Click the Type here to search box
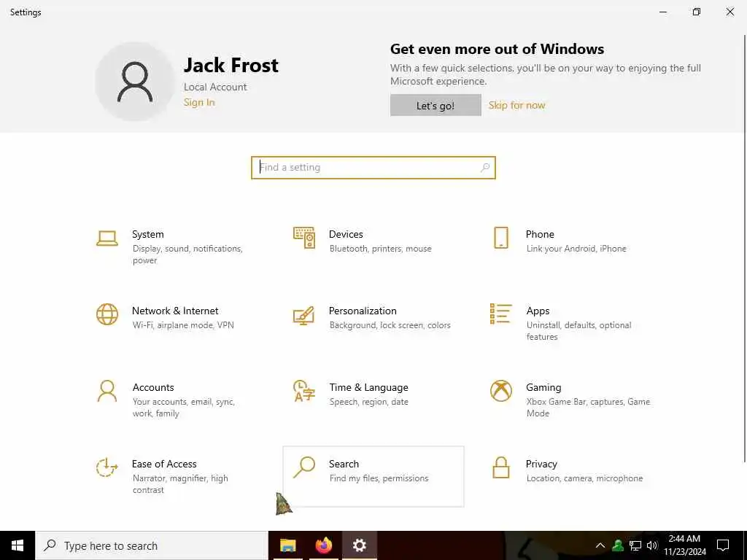Screen dimensions: 747x560 coord(152,545)
